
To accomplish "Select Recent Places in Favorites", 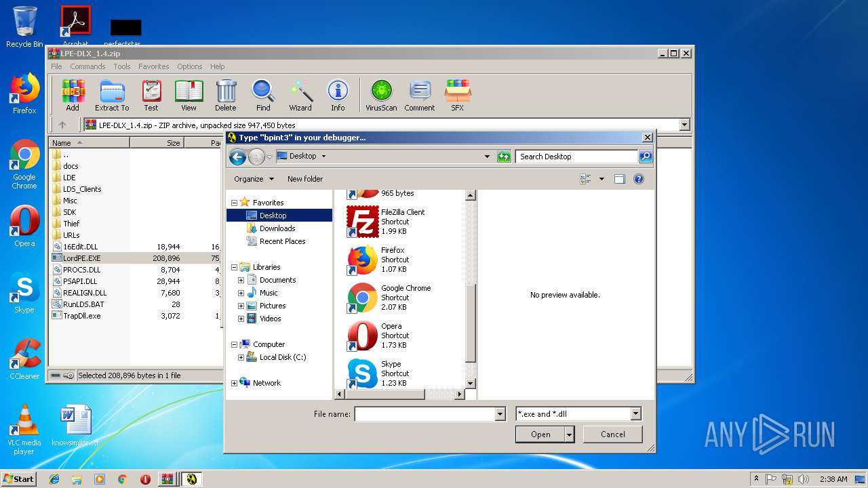I will pos(282,241).
